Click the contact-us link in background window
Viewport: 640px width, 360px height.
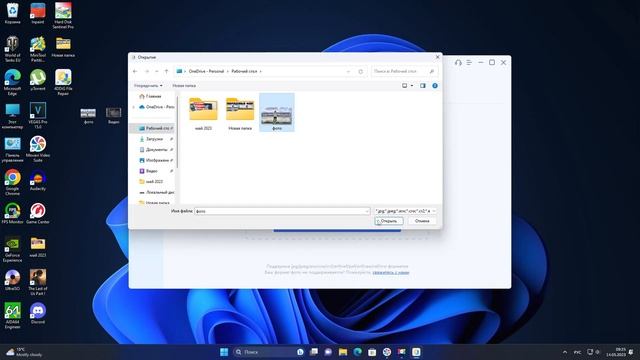391,272
